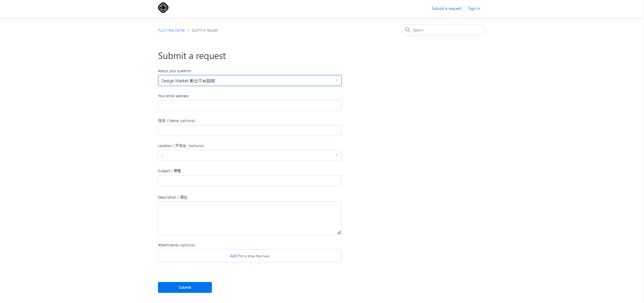The image size is (644, 303).
Task: Click the magnifying glass search icon
Action: click(x=407, y=30)
